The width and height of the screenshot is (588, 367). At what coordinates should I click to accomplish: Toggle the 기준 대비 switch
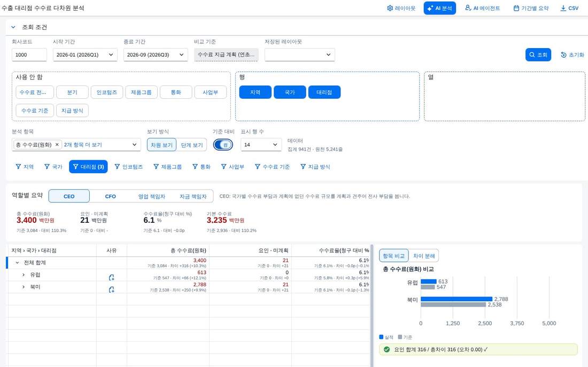pos(223,145)
